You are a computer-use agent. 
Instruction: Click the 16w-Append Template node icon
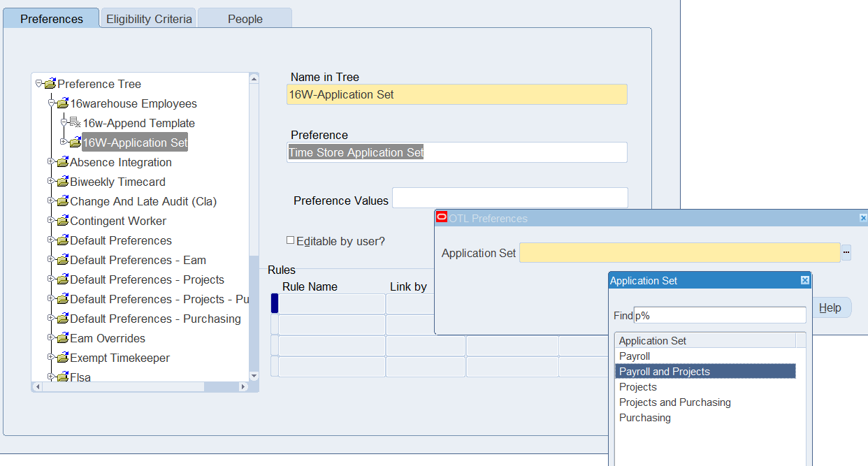point(75,123)
